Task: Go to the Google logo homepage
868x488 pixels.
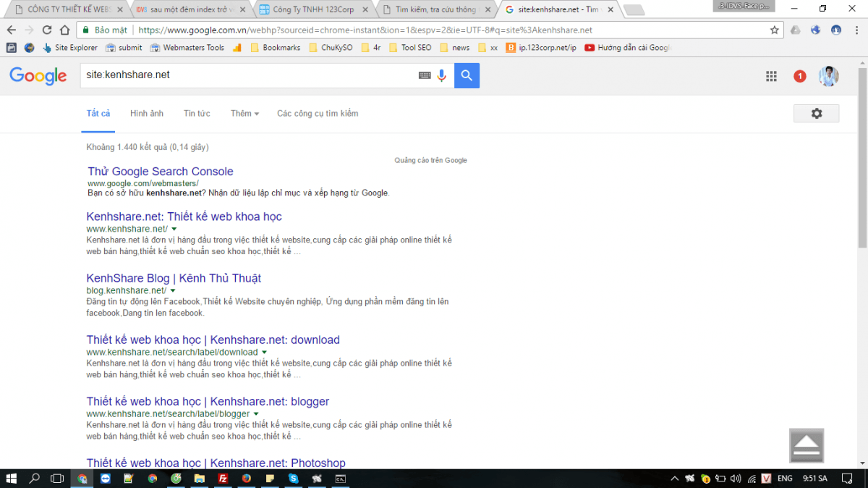Action: point(38,76)
